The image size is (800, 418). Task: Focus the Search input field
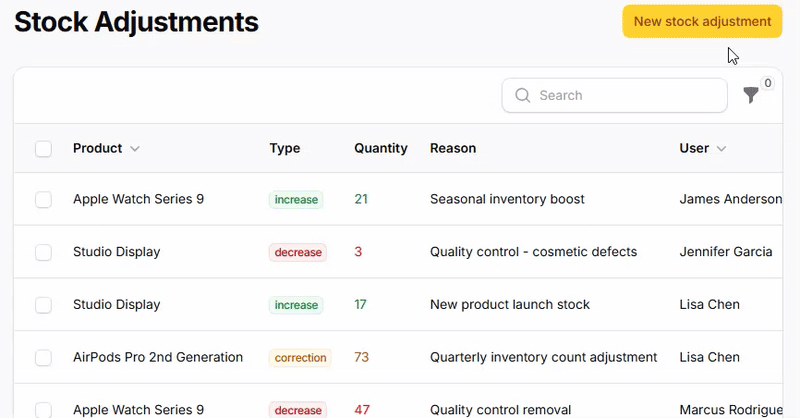tap(614, 95)
